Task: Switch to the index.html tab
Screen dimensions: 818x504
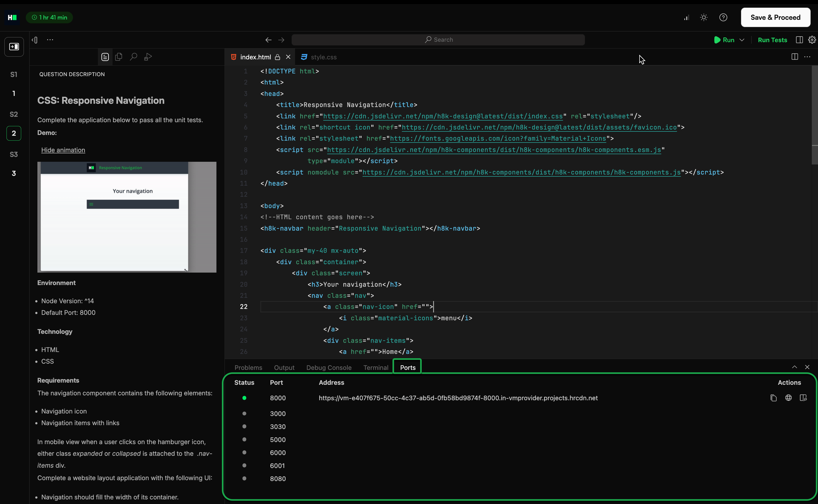Action: point(255,57)
